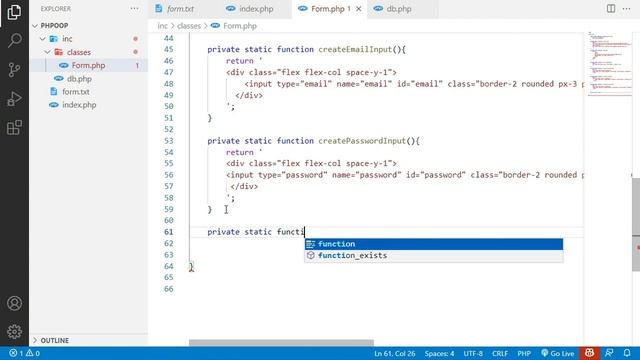The height and width of the screenshot is (360, 640).
Task: Click the Spaces: 4 indentation setting
Action: click(439, 353)
